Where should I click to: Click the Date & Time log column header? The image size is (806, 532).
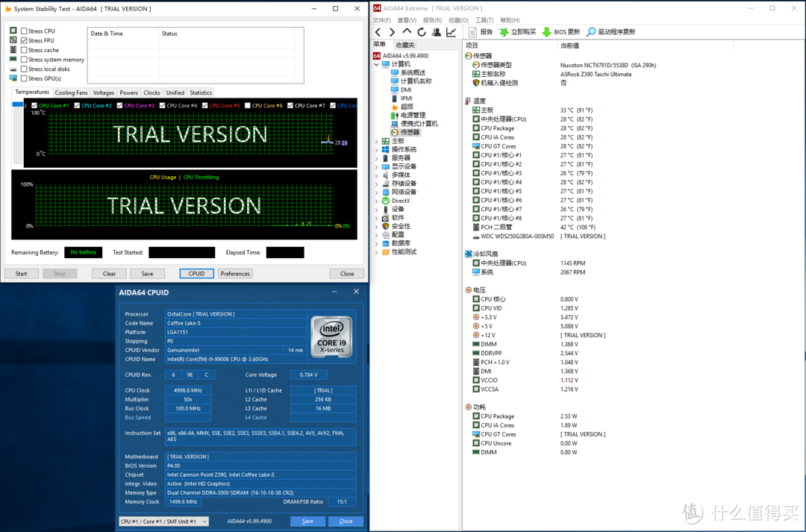[x=107, y=34]
